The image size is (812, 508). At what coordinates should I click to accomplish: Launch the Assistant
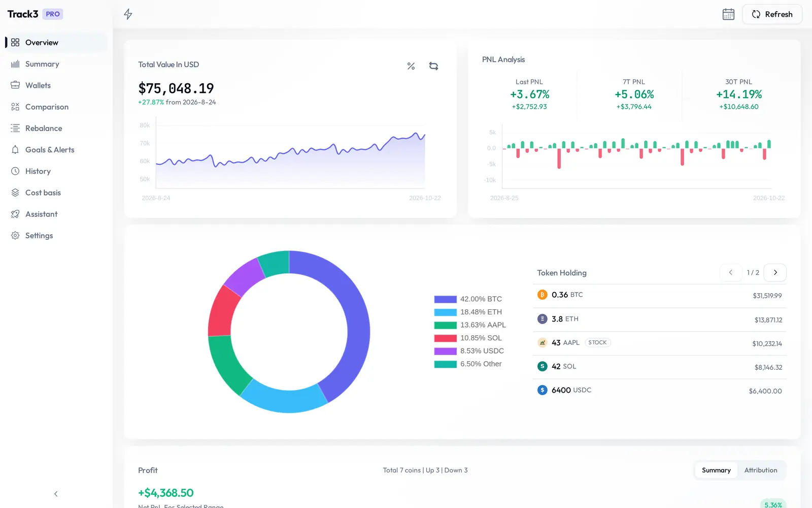pos(56,214)
